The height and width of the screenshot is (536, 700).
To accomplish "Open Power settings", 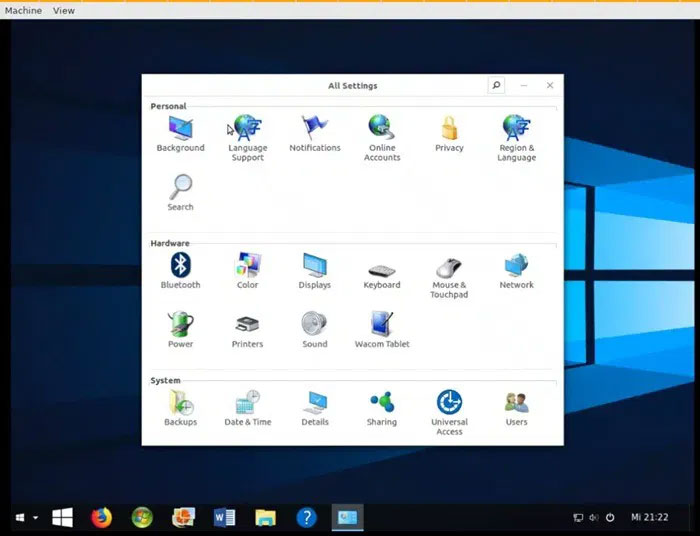I will [180, 330].
